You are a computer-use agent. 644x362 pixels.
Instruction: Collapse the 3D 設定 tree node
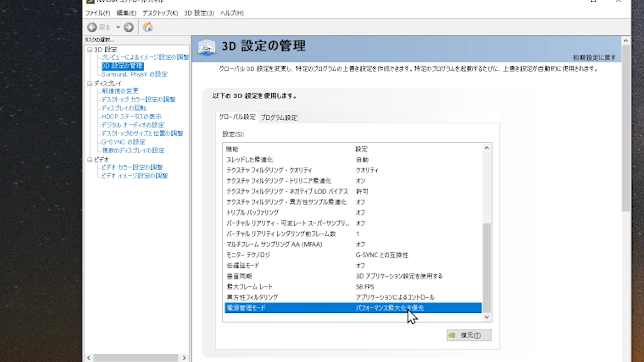tap(90, 50)
